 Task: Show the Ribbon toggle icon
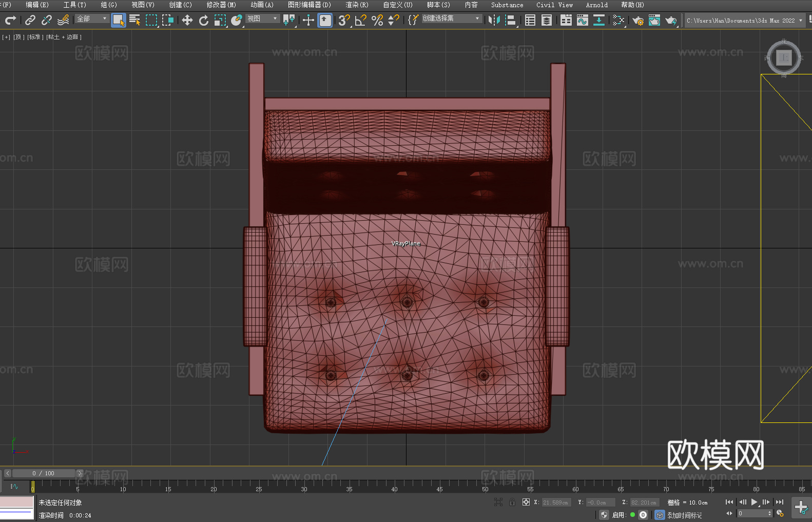566,20
